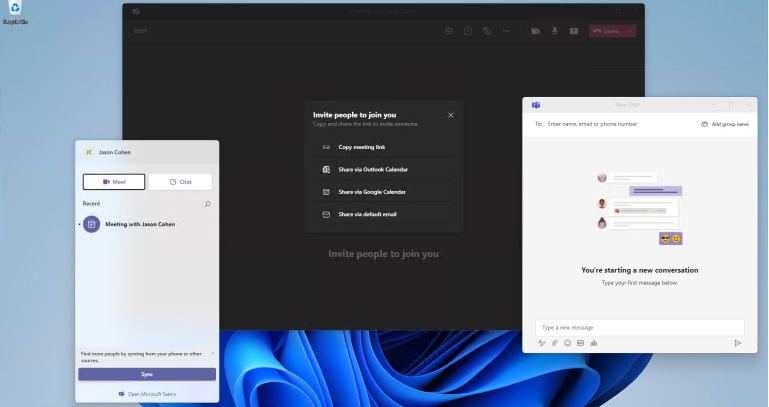Open the More actions ellipsis menu
The height and width of the screenshot is (407, 769).
pos(506,31)
